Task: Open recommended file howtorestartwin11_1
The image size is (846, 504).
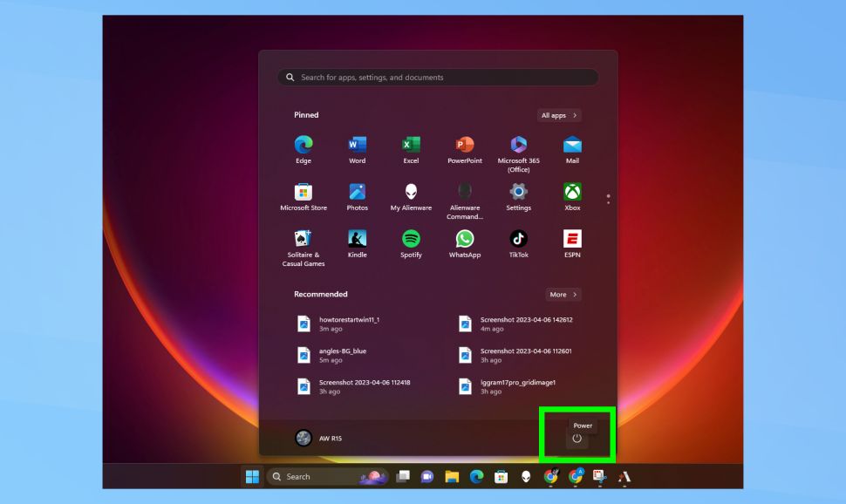Action: tap(338, 324)
